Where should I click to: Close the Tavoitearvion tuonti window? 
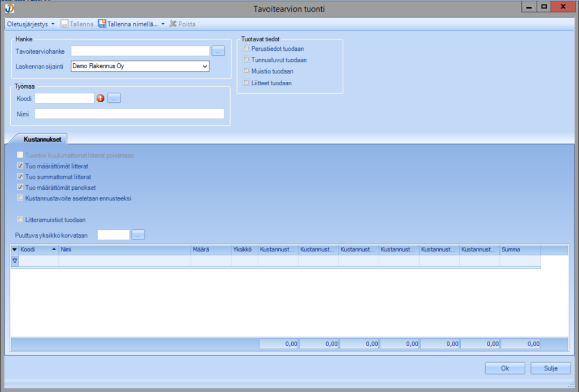coord(563,7)
